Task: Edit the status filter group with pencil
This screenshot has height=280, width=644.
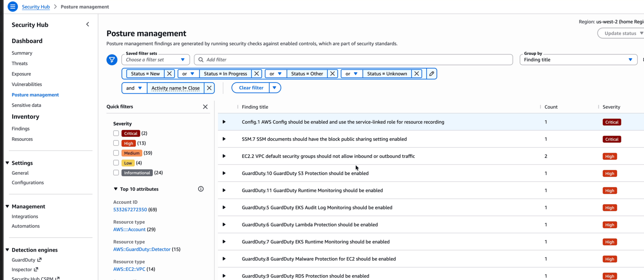Action: point(432,74)
